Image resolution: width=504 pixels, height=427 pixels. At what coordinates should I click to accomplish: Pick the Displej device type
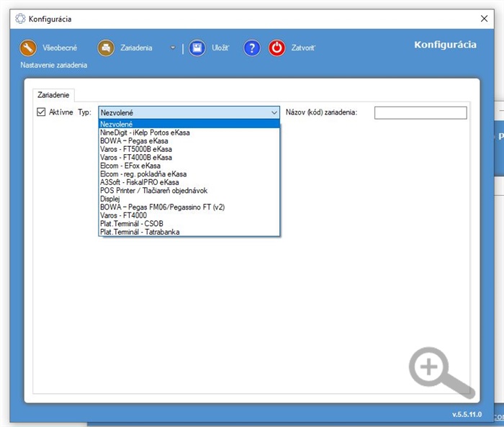point(189,199)
